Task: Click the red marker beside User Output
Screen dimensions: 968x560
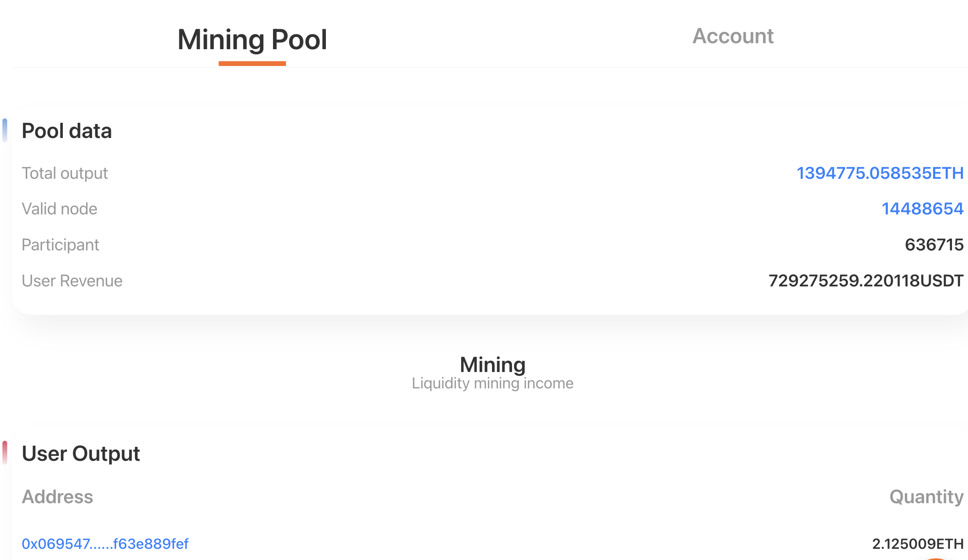Action: [x=5, y=453]
